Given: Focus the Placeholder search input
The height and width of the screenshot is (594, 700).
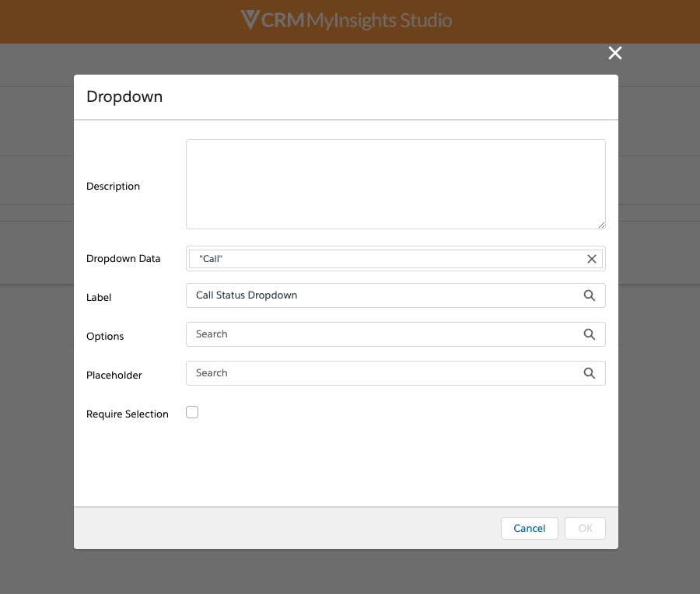Looking at the screenshot, I should [x=381, y=373].
